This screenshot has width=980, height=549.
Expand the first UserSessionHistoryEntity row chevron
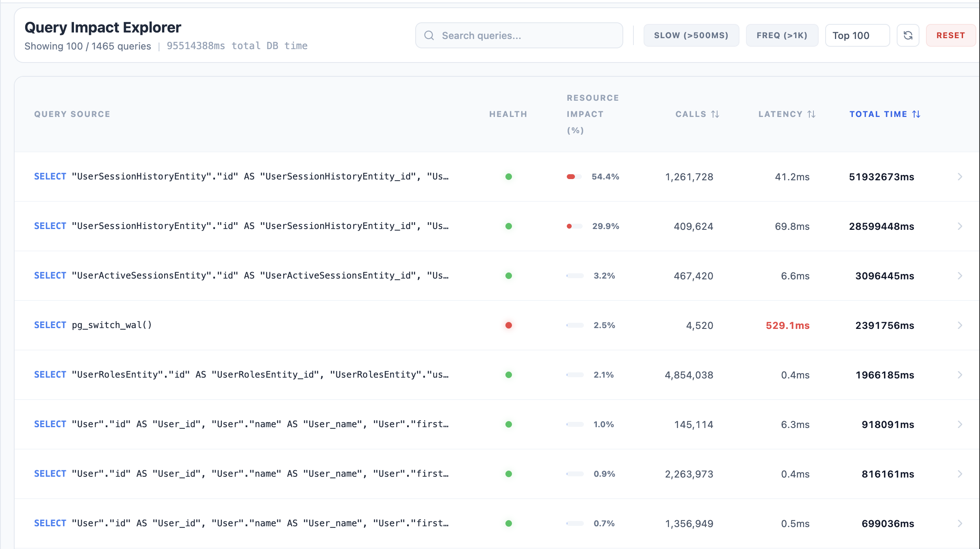click(960, 177)
